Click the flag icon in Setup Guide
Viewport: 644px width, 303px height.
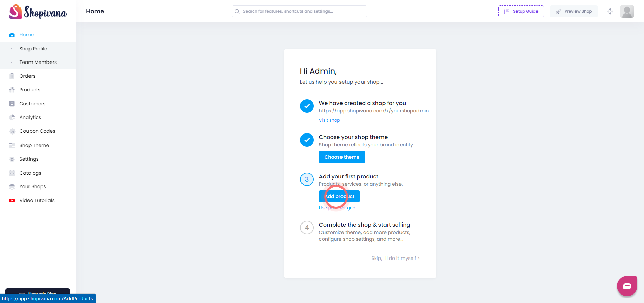(x=507, y=11)
